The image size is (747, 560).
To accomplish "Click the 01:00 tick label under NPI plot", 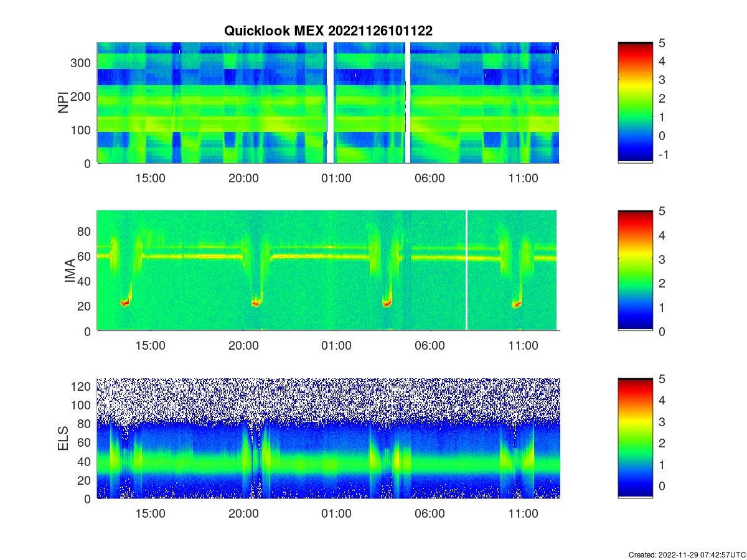I will coord(336,178).
